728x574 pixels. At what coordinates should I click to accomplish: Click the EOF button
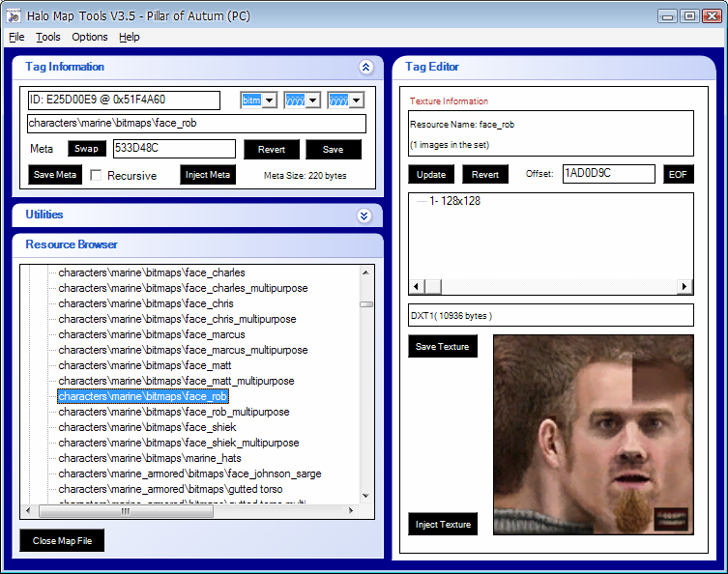679,174
